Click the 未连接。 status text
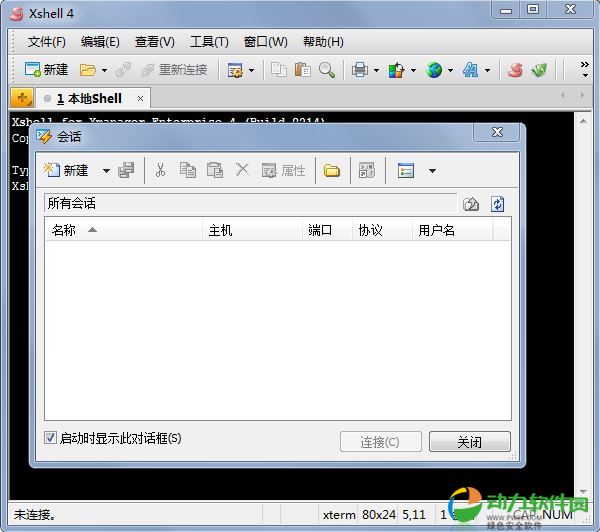Viewport: 600px width, 532px height. click(34, 515)
